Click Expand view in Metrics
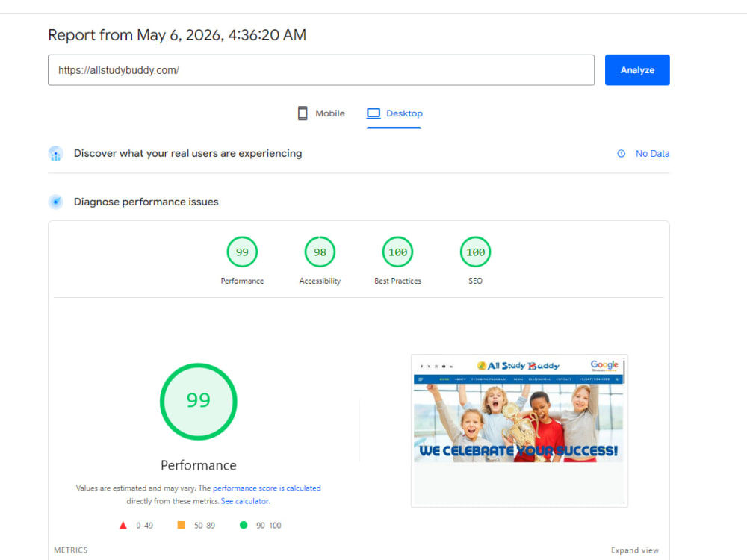Viewport: 747px width, 560px height. pos(634,550)
